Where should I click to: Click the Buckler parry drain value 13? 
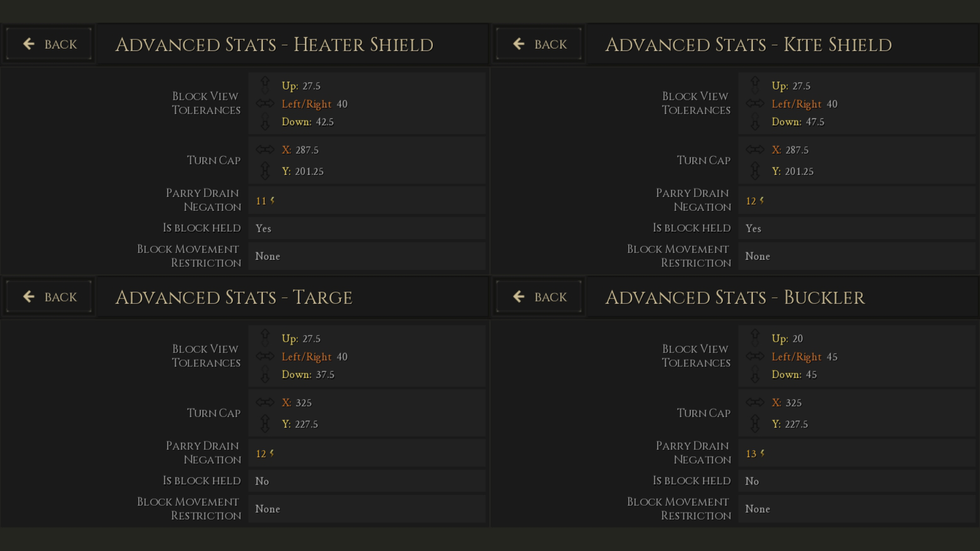(x=751, y=454)
